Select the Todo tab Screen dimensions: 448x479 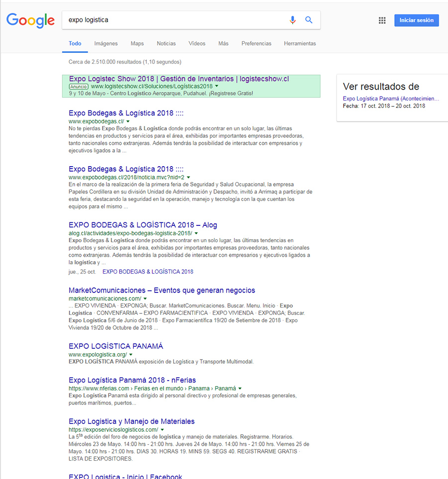tap(75, 43)
